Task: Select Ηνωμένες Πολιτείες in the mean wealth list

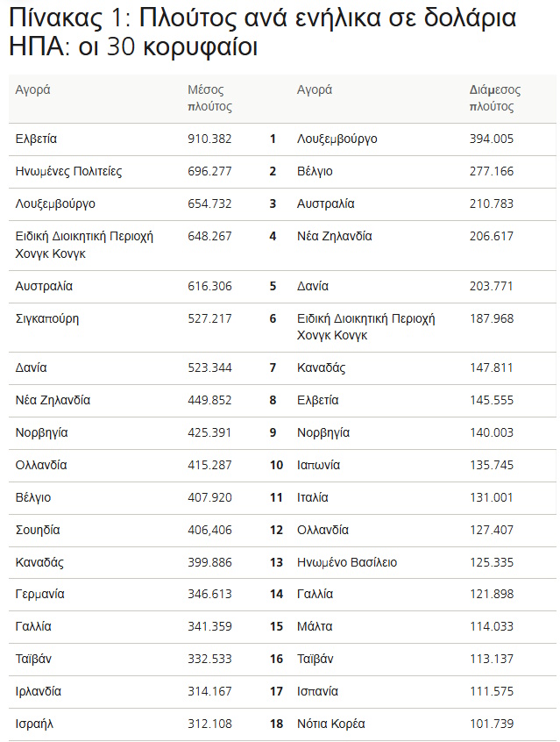Action: point(68,171)
